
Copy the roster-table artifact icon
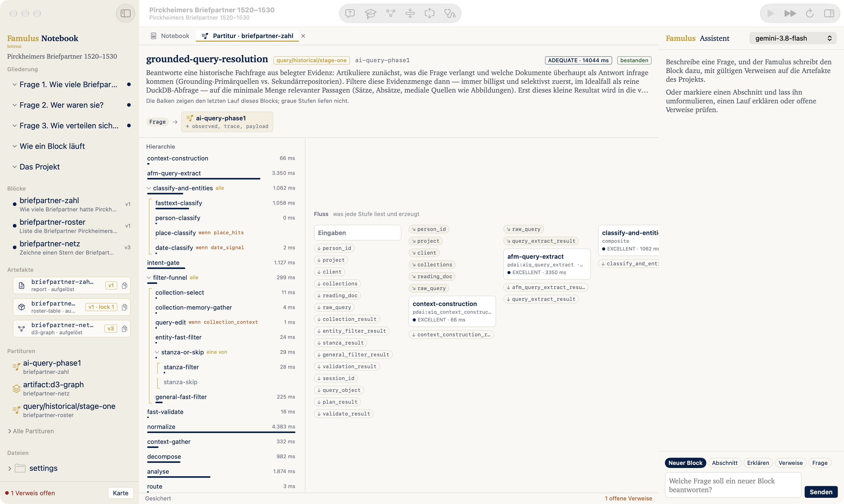(124, 307)
